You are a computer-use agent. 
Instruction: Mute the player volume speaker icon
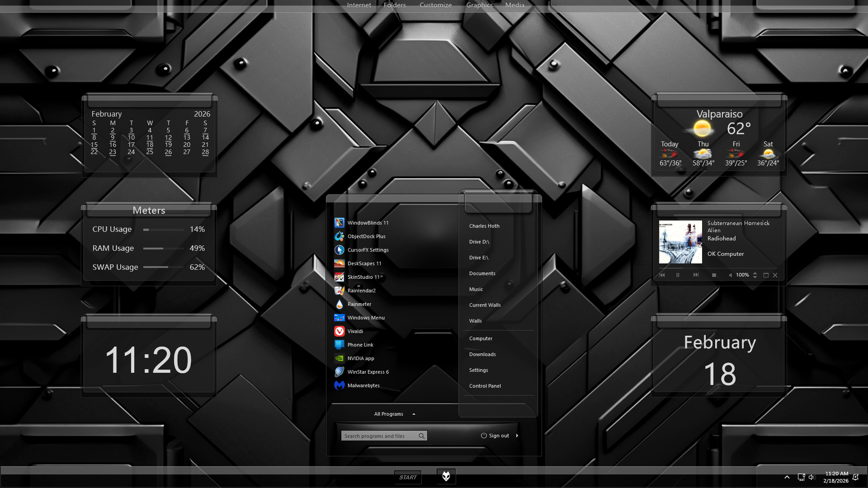point(730,275)
